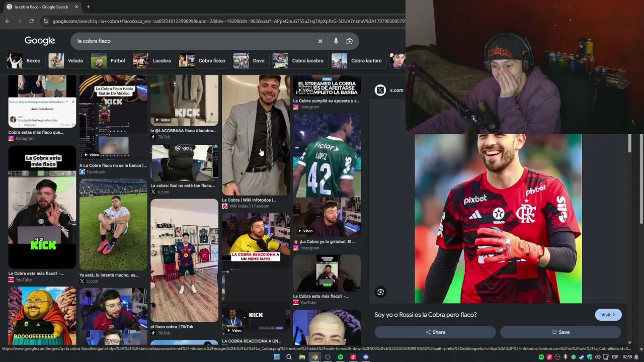
Task: Reload the Google search page
Action: (31, 21)
